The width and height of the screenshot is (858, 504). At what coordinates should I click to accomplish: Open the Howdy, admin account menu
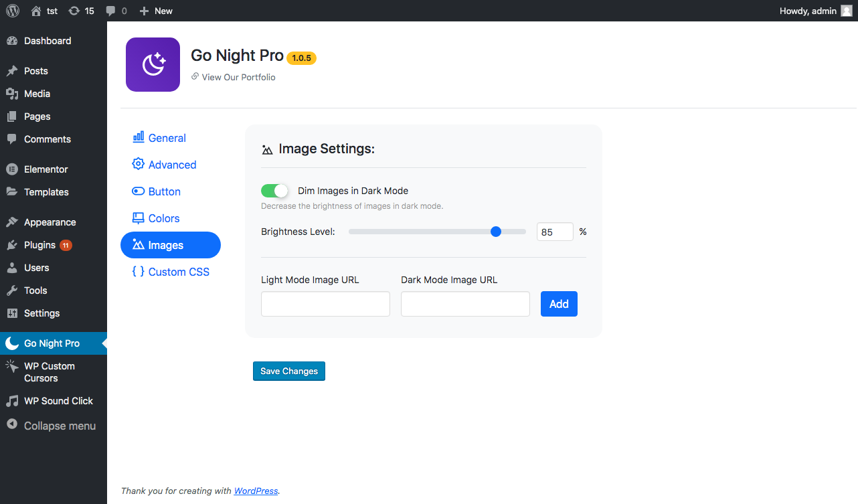[807, 11]
